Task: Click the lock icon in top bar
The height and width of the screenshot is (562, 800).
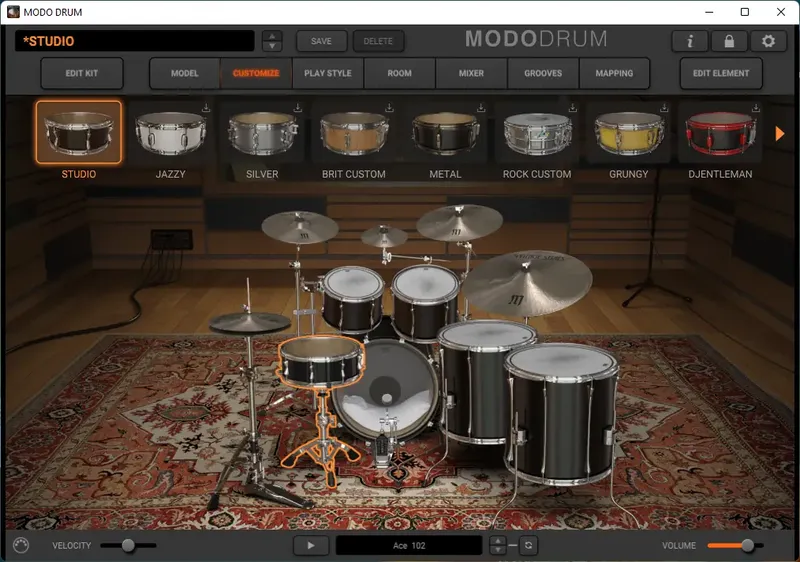Action: [729, 41]
